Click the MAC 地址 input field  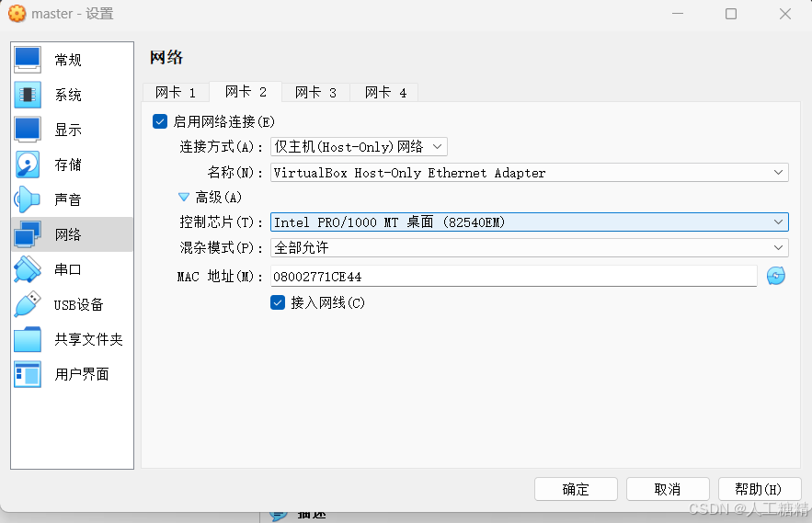(514, 276)
